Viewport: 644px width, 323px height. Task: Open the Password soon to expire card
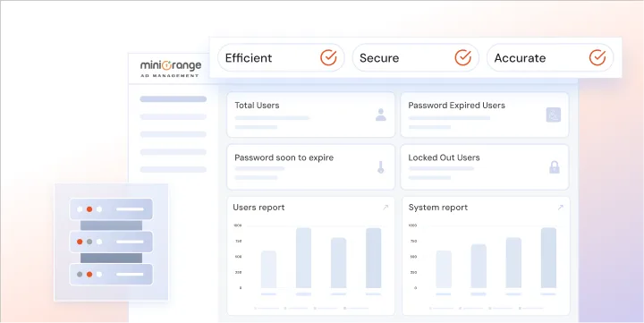click(x=311, y=166)
